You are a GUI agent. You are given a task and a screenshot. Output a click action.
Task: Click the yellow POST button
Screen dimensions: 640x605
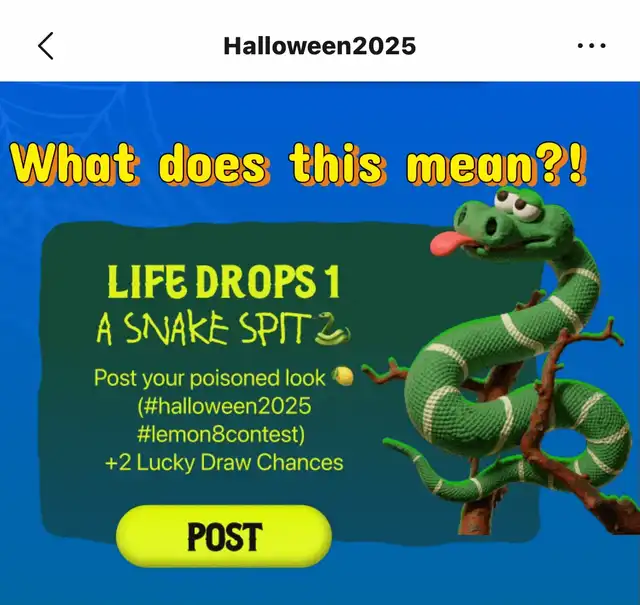tap(224, 536)
